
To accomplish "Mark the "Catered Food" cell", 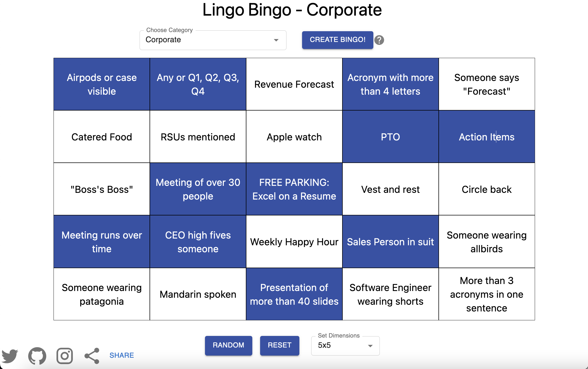I will click(102, 137).
